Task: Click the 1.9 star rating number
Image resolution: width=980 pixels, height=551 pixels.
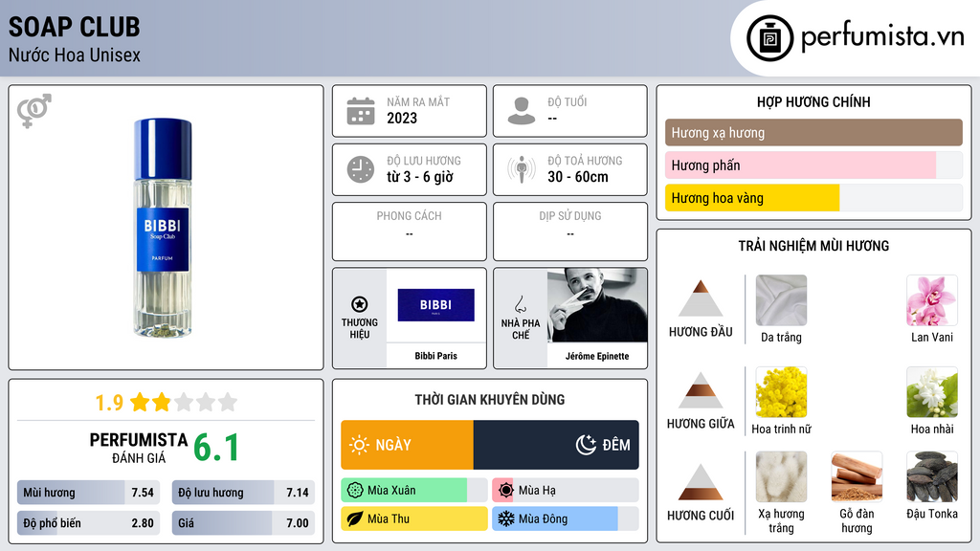Action: [109, 403]
